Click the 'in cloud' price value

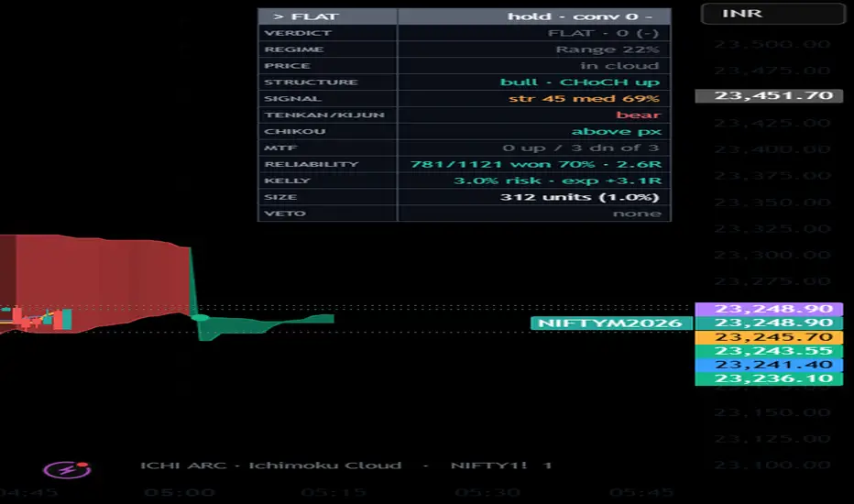(619, 66)
